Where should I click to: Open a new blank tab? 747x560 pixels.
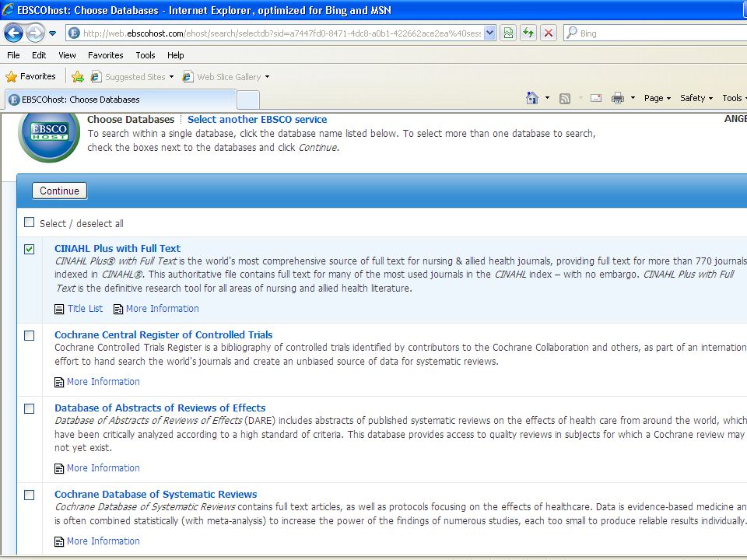248,100
